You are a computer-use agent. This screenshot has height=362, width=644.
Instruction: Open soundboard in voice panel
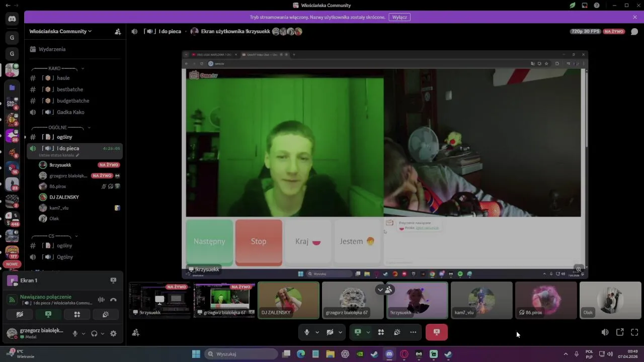(106, 314)
